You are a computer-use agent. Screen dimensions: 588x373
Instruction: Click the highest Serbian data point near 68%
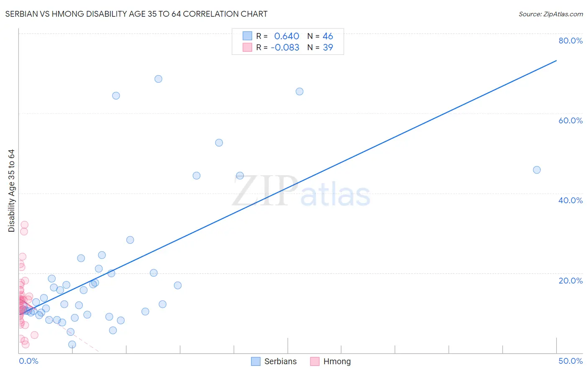click(x=158, y=79)
